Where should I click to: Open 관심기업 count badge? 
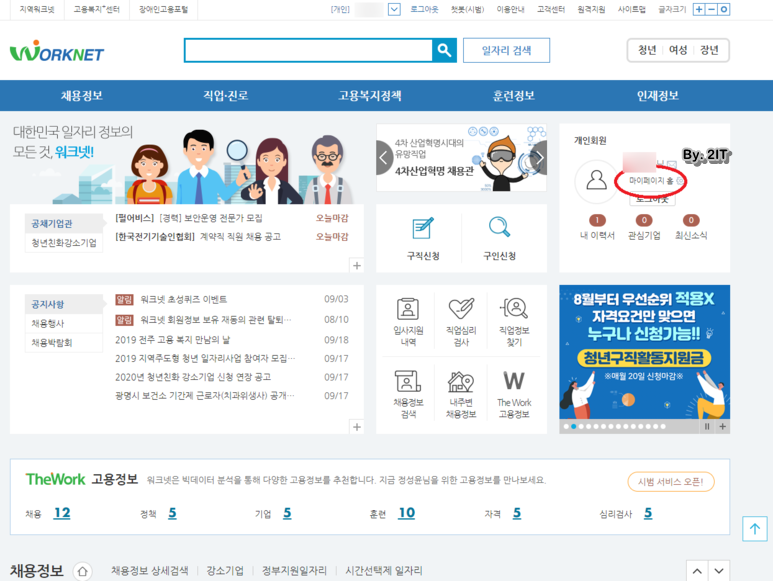644,220
